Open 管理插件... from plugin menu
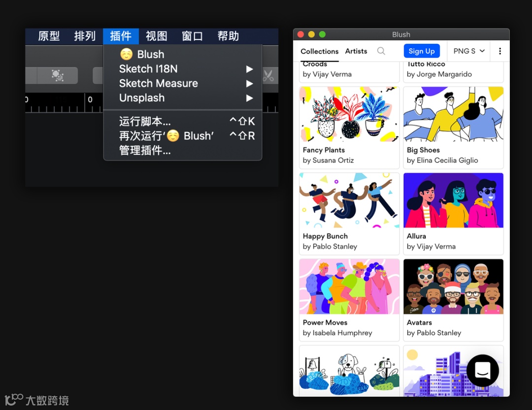The width and height of the screenshot is (532, 410). tap(183, 150)
